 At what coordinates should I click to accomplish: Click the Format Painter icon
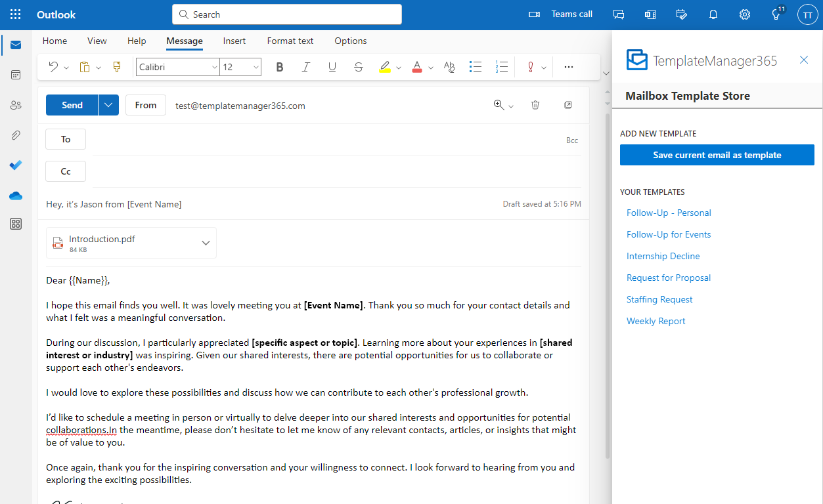(118, 67)
